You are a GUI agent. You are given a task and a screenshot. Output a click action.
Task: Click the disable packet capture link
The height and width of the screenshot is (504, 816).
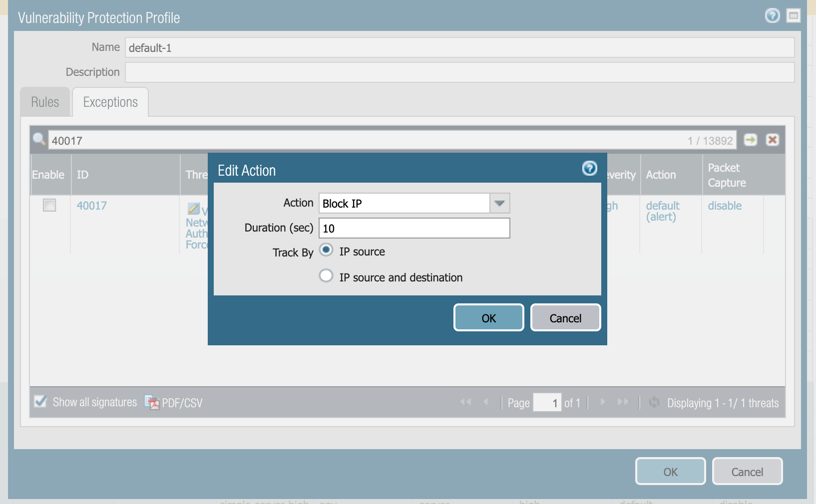725,206
